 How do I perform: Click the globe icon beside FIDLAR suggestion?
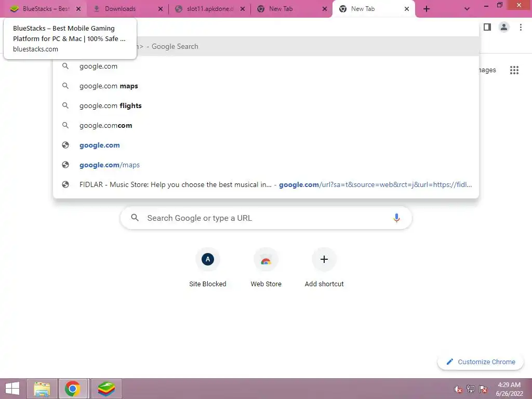(65, 184)
